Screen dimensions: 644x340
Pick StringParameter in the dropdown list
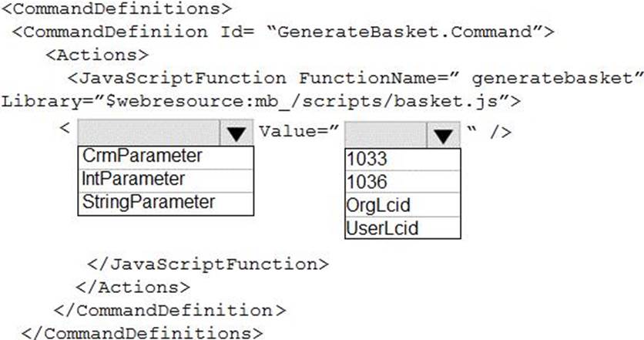[148, 202]
